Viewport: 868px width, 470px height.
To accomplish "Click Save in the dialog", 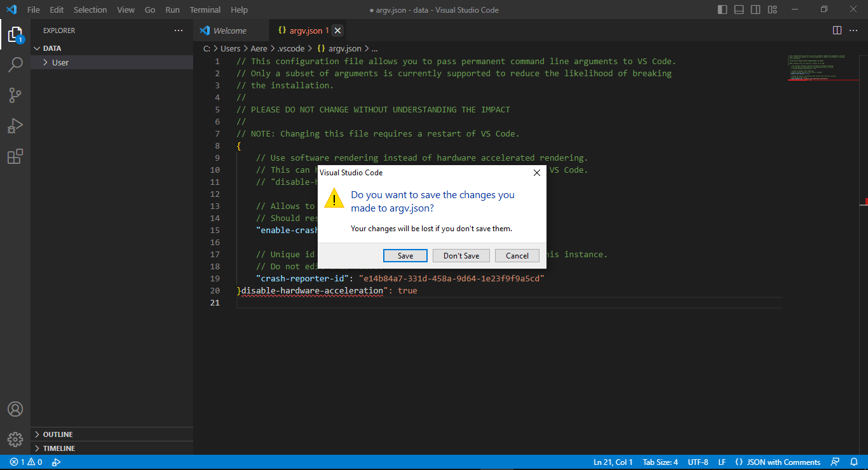I will pos(405,255).
